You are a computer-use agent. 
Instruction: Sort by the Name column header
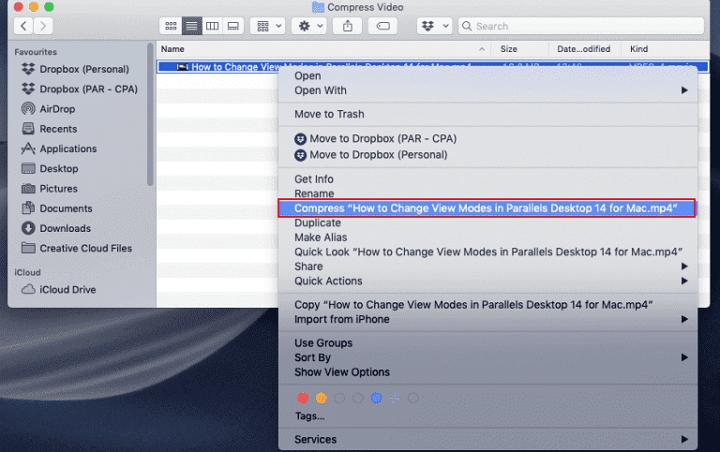click(x=323, y=49)
